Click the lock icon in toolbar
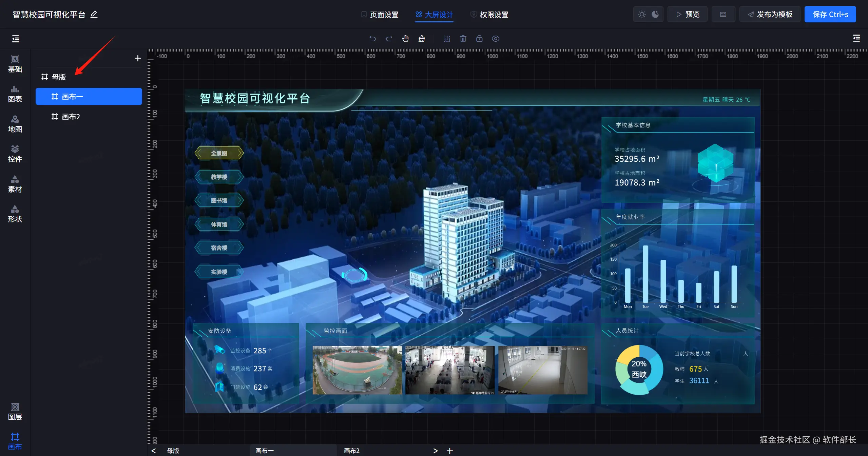868x456 pixels. pos(479,39)
